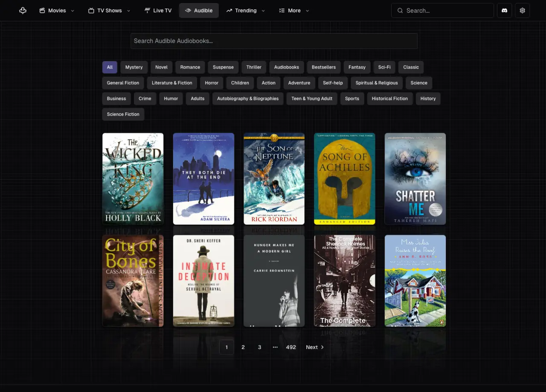
Task: Choose the Sci-Fi filter
Action: (384, 67)
